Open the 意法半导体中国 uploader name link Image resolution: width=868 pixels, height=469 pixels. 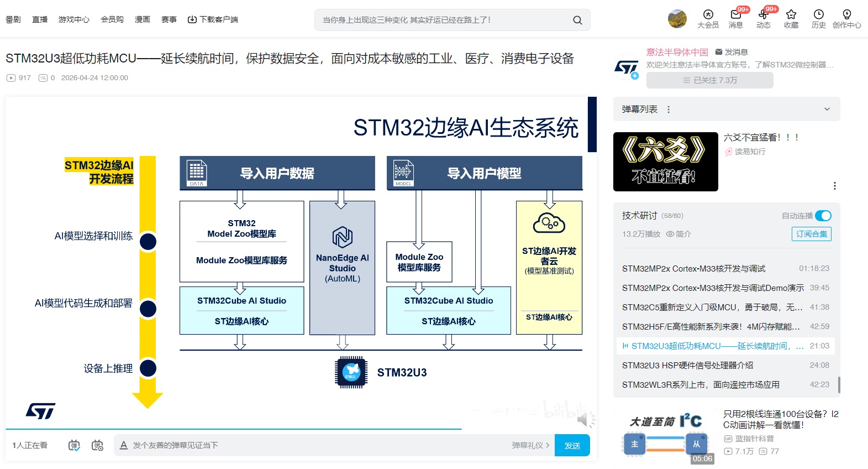click(677, 52)
